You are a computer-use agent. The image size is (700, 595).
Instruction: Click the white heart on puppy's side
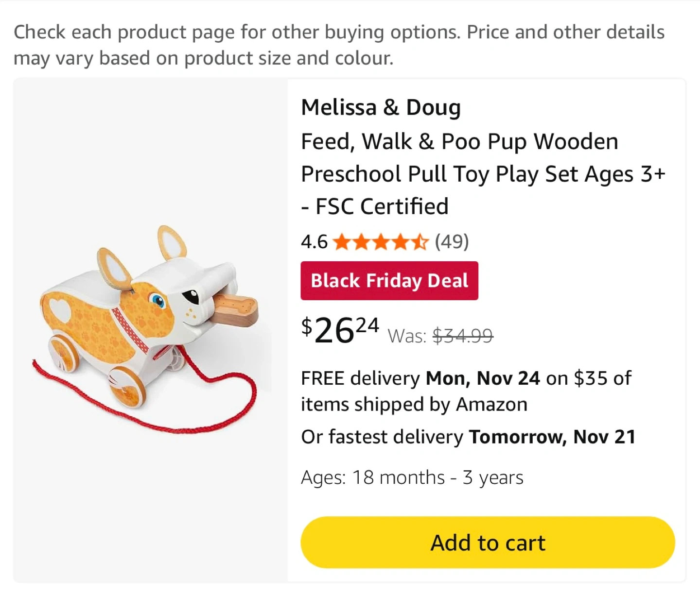[61, 309]
